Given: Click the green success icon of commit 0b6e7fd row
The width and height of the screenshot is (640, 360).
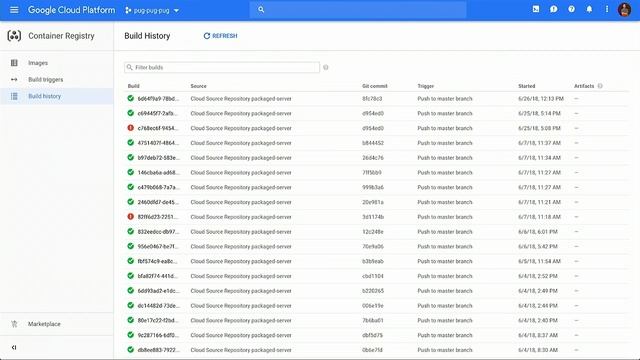Looking at the screenshot, I should tap(131, 349).
